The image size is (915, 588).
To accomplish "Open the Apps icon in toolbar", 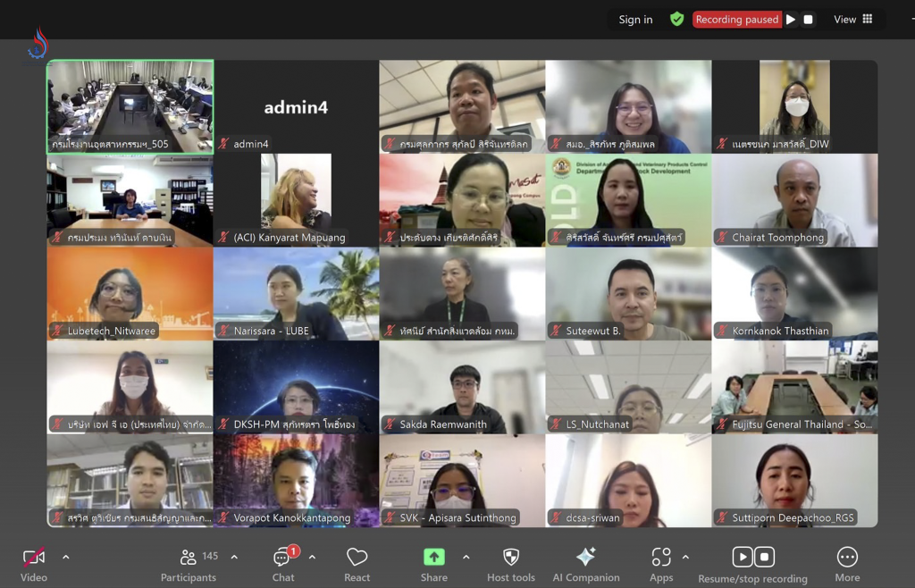I will [661, 558].
